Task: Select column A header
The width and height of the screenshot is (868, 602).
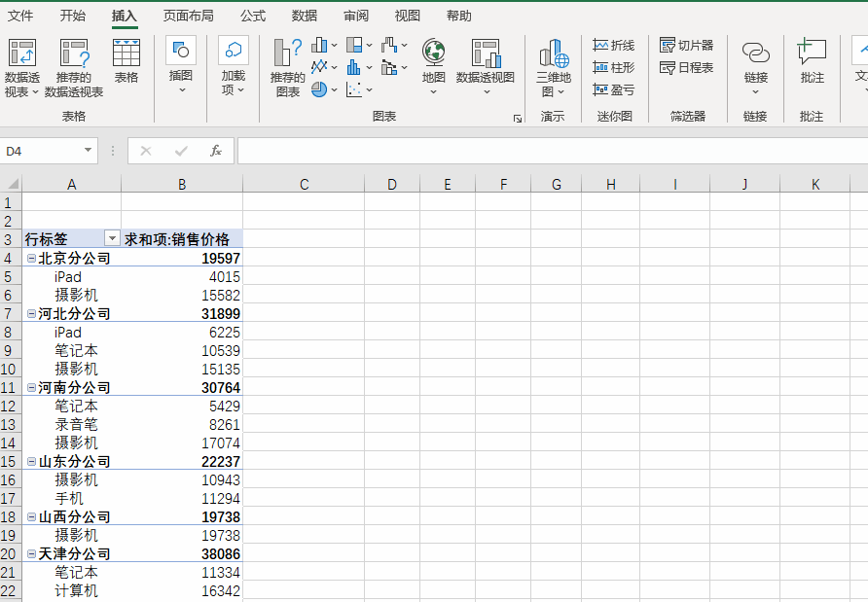Action: click(x=71, y=184)
